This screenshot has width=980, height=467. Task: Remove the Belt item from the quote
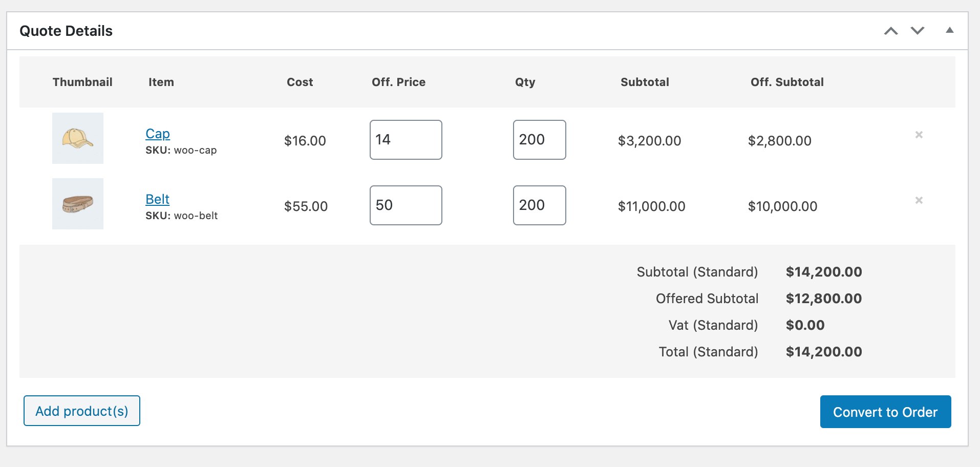pos(919,200)
